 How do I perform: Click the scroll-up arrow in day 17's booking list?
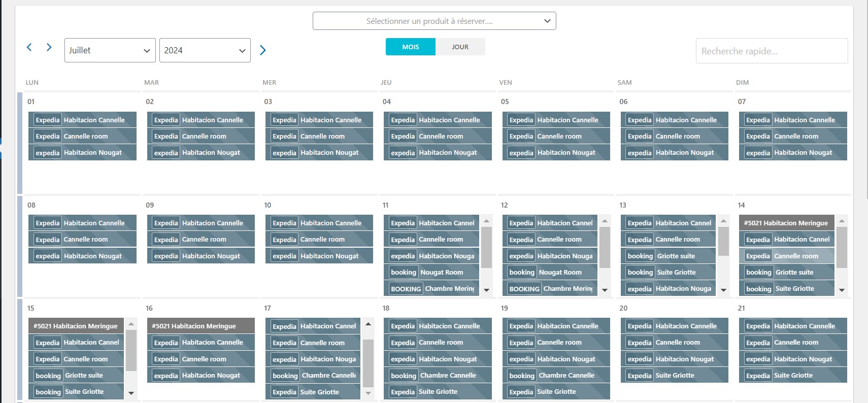pos(368,324)
